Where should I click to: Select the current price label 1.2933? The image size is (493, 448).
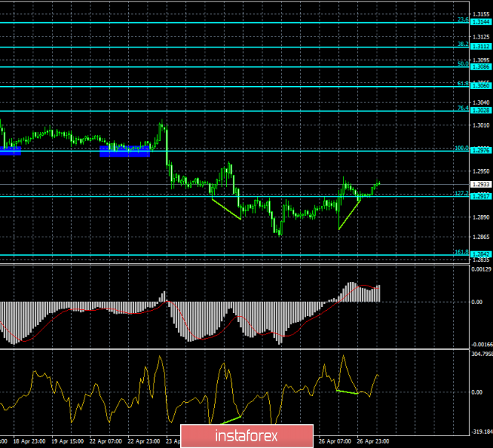click(x=481, y=185)
